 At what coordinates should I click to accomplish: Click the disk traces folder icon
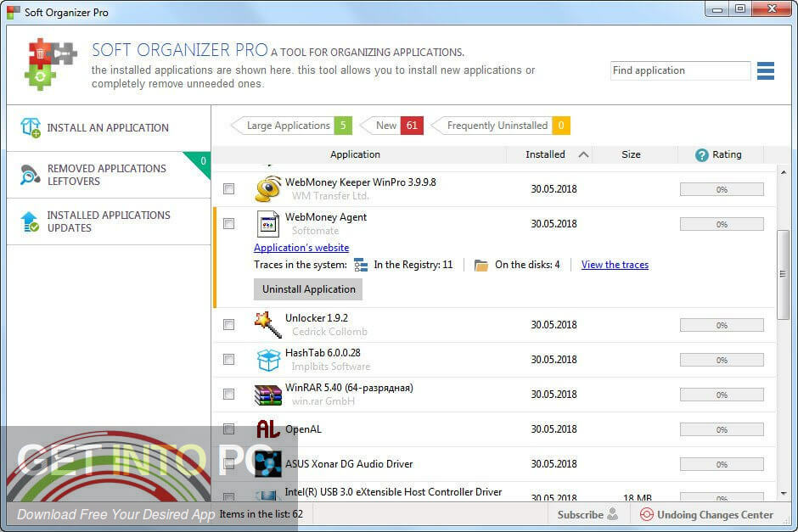pyautogui.click(x=481, y=265)
